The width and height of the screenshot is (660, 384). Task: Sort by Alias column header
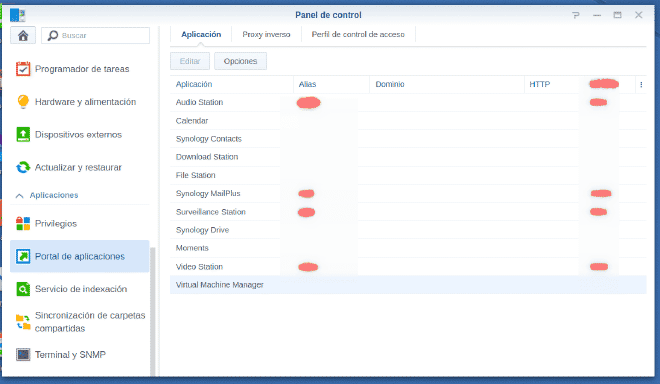(331, 84)
